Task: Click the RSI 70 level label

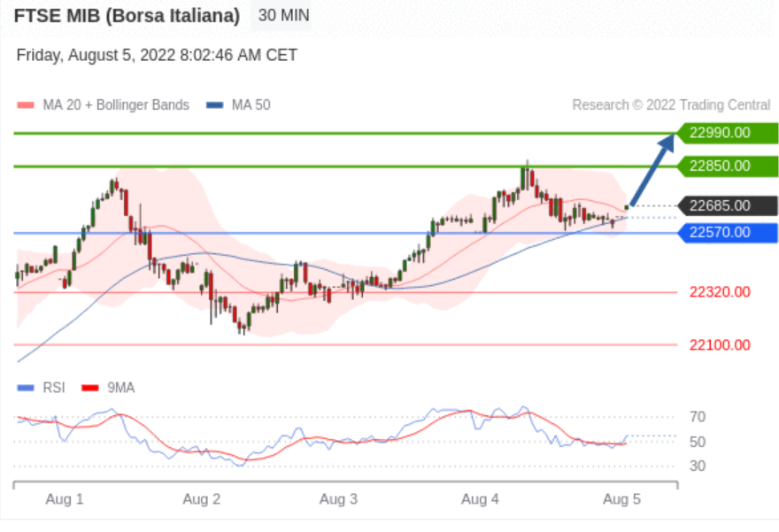Action: click(698, 417)
